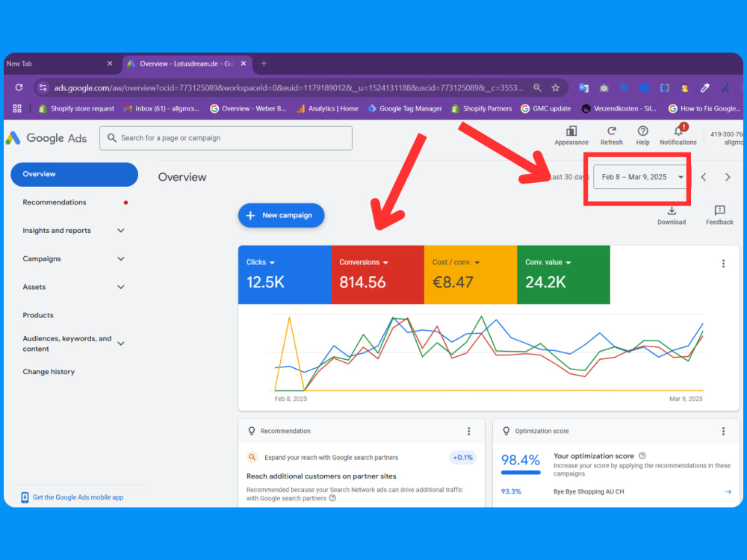Click the Google Ads Refresh icon
The width and height of the screenshot is (747, 560).
click(x=612, y=135)
